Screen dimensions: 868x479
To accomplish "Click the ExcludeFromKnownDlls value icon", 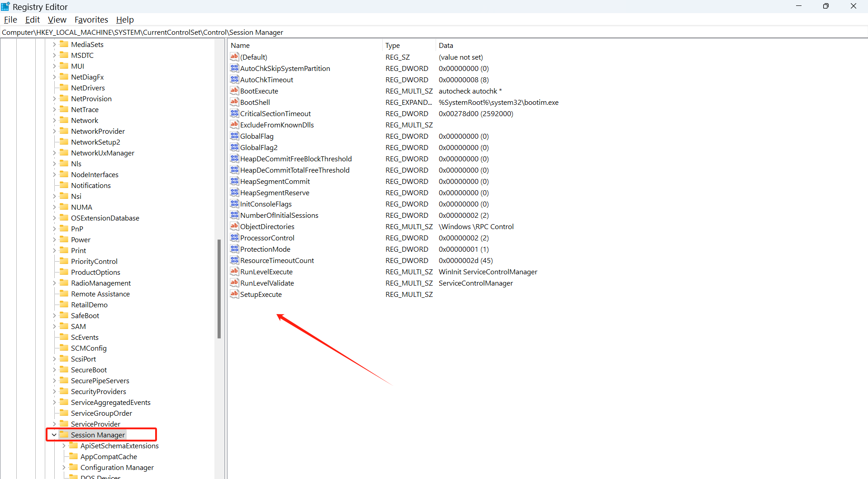I will 234,124.
